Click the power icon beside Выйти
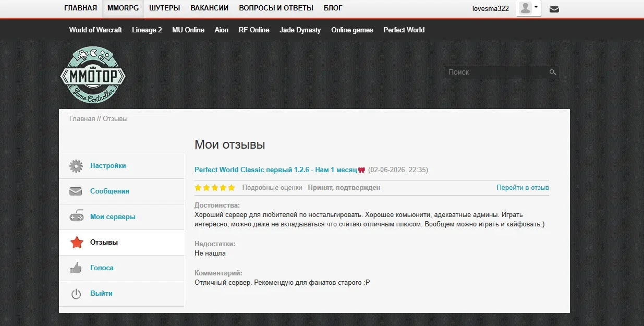Image resolution: width=644 pixels, height=326 pixels. 76,294
